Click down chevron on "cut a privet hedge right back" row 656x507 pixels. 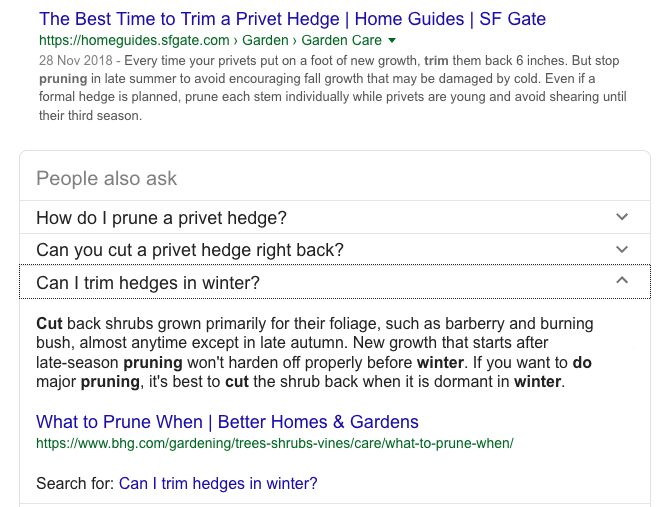pyautogui.click(x=622, y=249)
